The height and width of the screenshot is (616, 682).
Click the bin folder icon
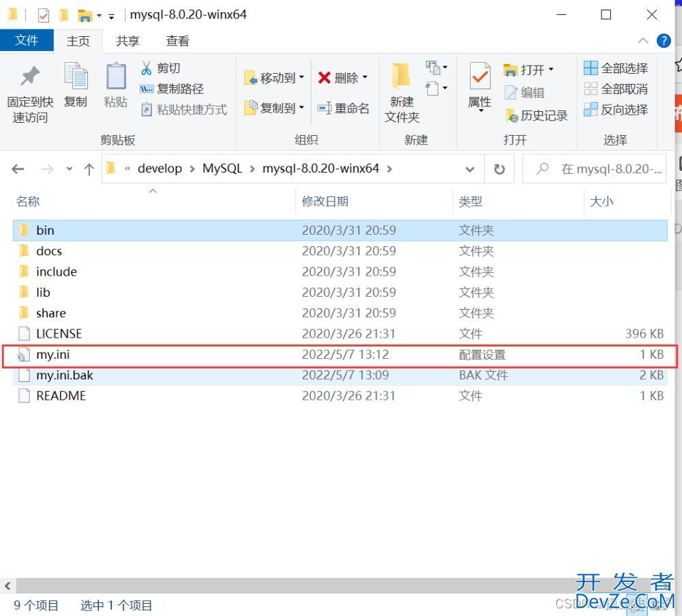tap(25, 230)
